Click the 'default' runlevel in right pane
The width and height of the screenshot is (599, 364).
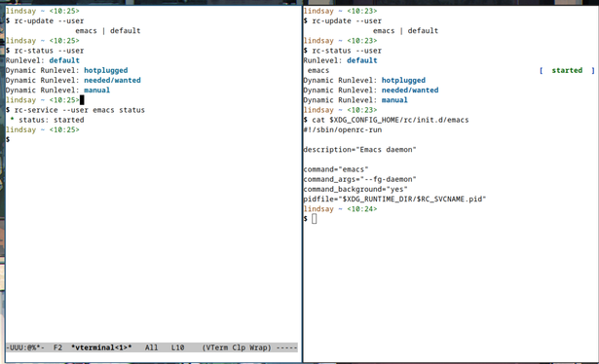[361, 60]
